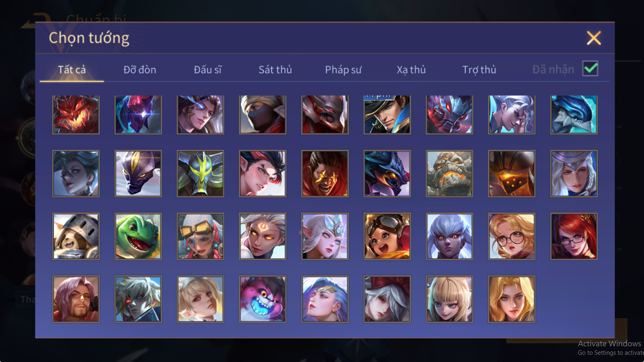
Task: Select the red flaming demon hero portrait
Action: (76, 114)
